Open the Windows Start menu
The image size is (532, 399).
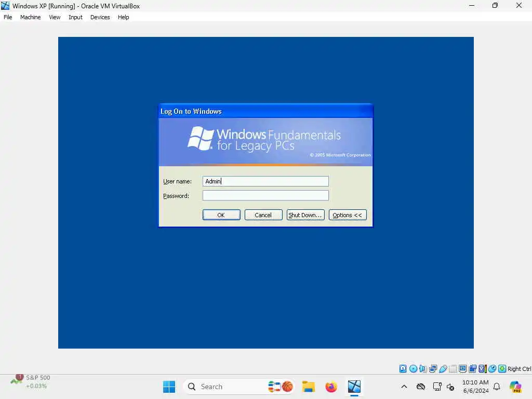[169, 387]
